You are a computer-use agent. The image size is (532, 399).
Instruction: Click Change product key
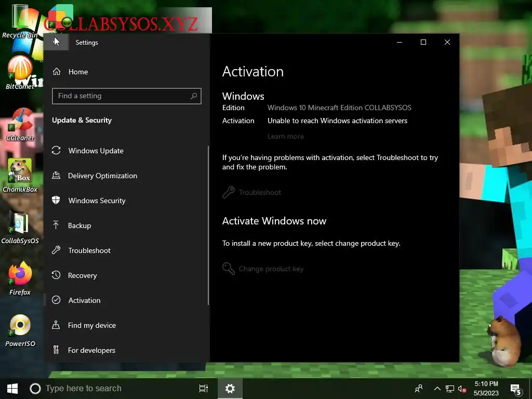[263, 269]
